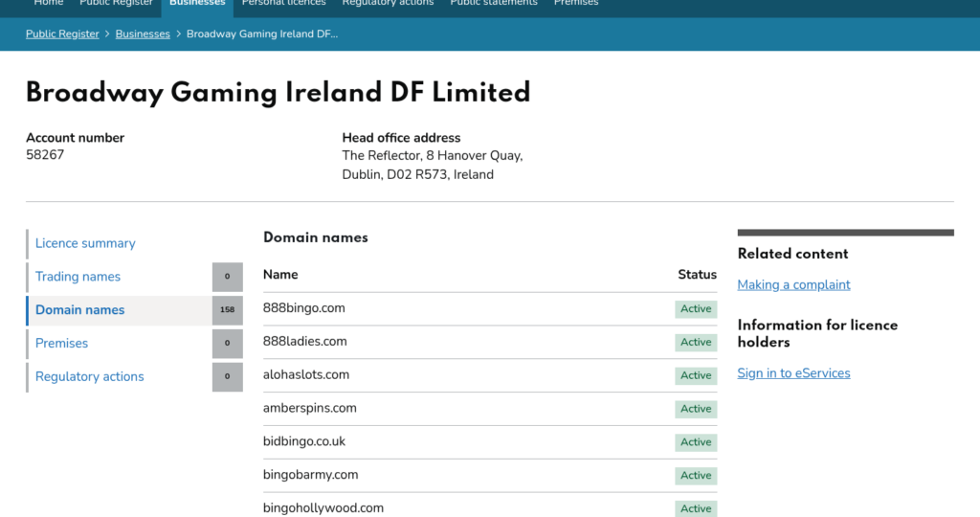980x517 pixels.
Task: Open Premises in the sidebar menu
Action: point(61,343)
